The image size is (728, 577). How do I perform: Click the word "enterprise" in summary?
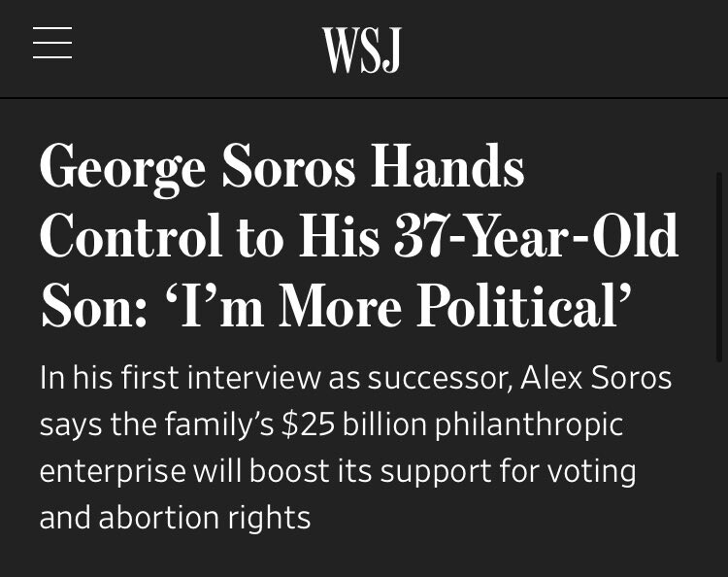(113, 471)
